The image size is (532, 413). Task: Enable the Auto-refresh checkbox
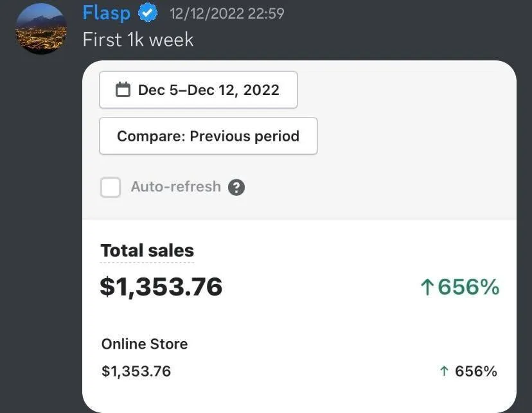click(x=111, y=188)
